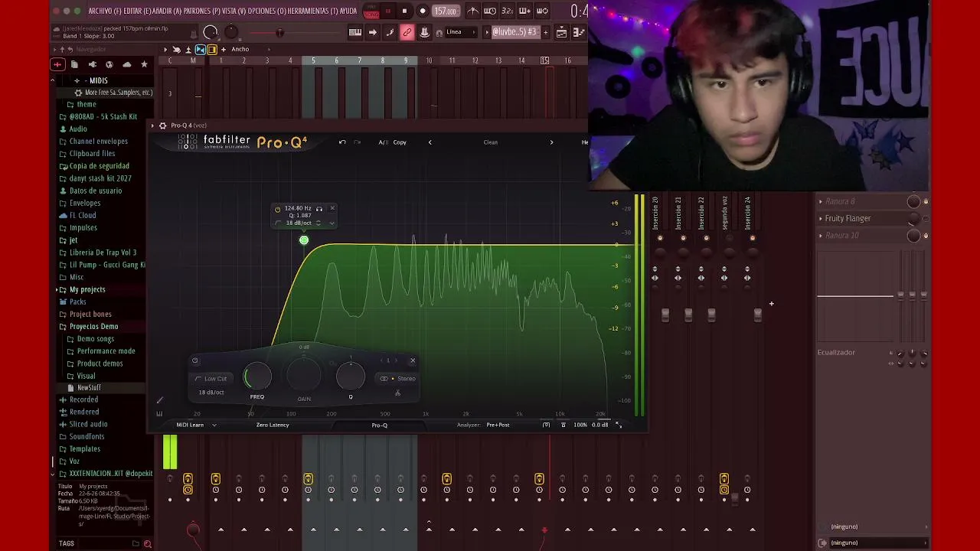Toggle the wait-for-input icon next to the metronome

pyautogui.click(x=490, y=11)
